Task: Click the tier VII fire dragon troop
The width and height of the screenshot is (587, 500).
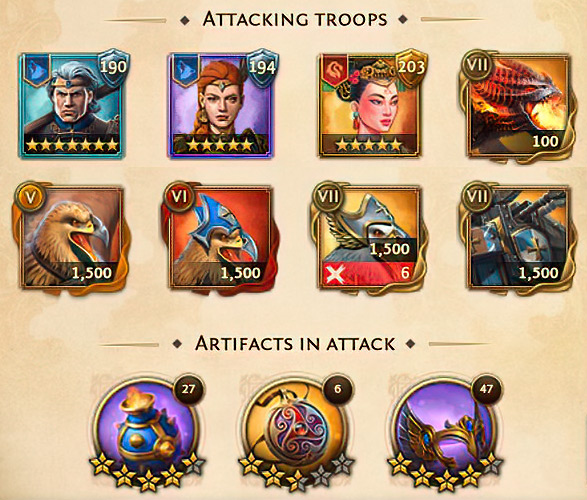Action: [518, 105]
